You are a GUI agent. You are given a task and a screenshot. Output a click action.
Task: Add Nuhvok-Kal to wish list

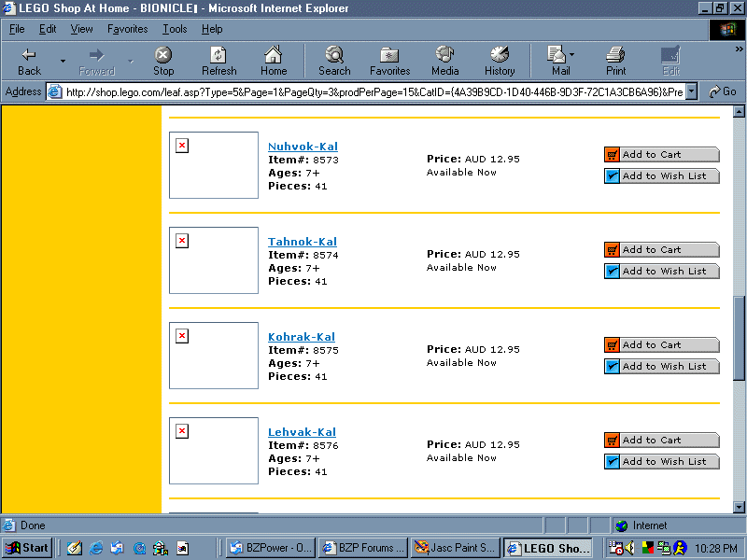click(x=662, y=175)
